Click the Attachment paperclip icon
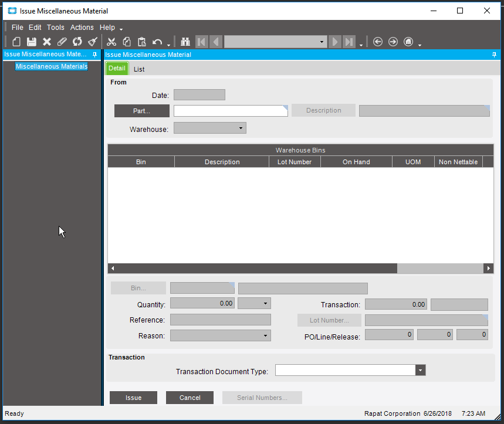The width and height of the screenshot is (504, 424). pyautogui.click(x=62, y=42)
